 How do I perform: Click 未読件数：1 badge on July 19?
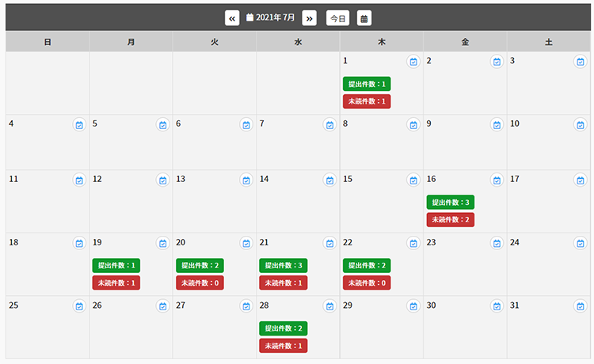click(116, 282)
